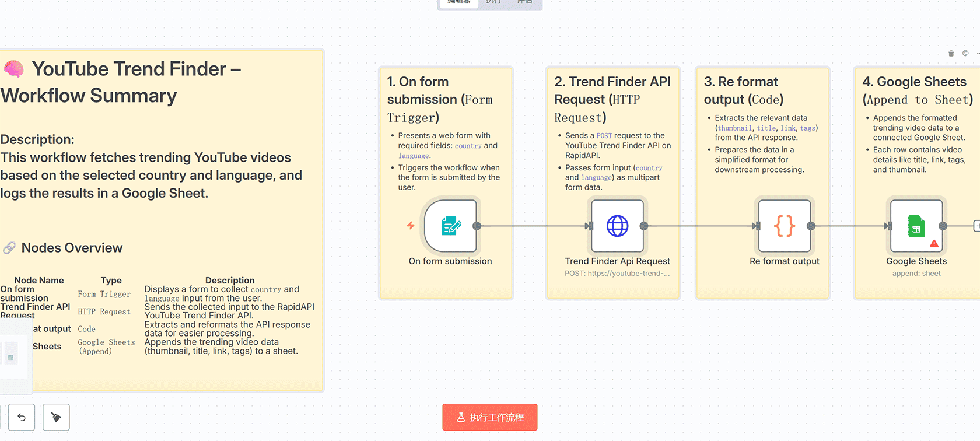Switch to the 评估 evaluation tab
Image resolution: width=980 pixels, height=441 pixels.
point(525,2)
